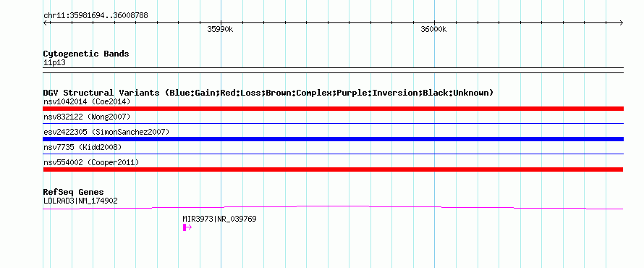644x268 pixels.
Task: Click the 36000k ruler tick label
Action: tap(433, 29)
